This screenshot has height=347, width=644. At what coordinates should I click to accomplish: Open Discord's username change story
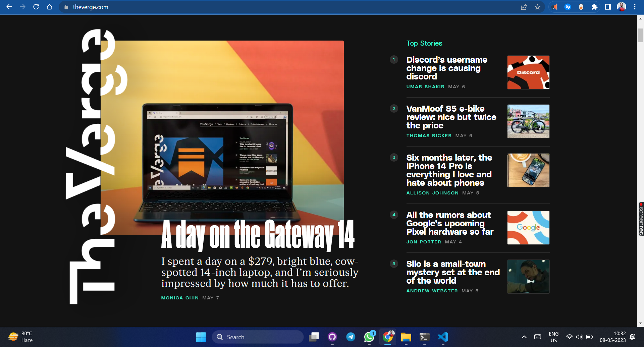[x=447, y=68]
